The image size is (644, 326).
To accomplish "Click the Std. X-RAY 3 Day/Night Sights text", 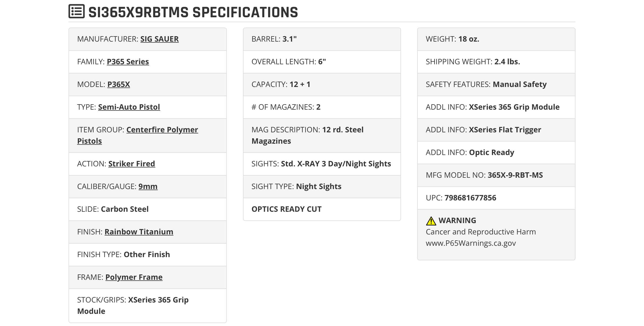I will [336, 164].
